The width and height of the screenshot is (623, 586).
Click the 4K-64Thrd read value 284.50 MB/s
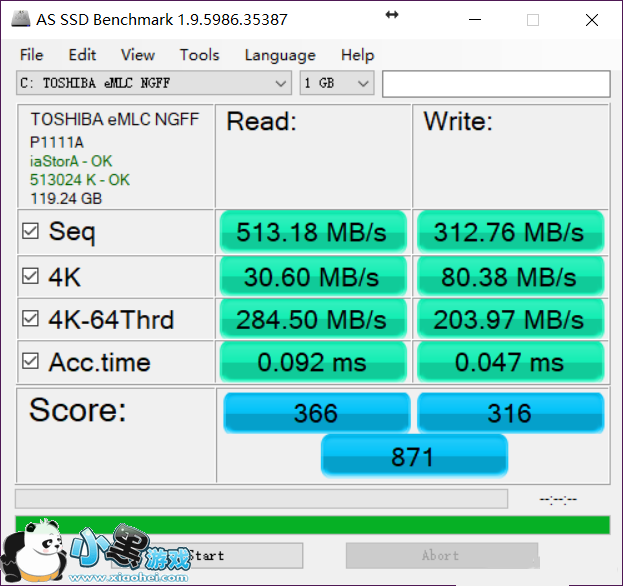(313, 319)
